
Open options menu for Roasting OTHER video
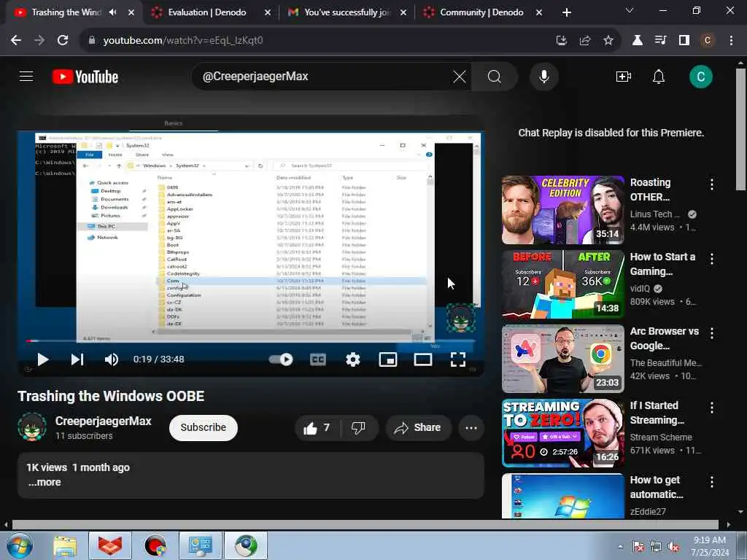coord(712,184)
